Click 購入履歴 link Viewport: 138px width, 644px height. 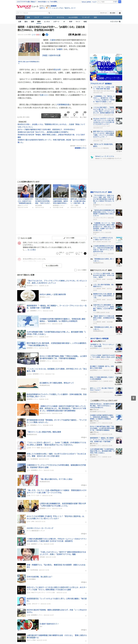tap(112, 13)
